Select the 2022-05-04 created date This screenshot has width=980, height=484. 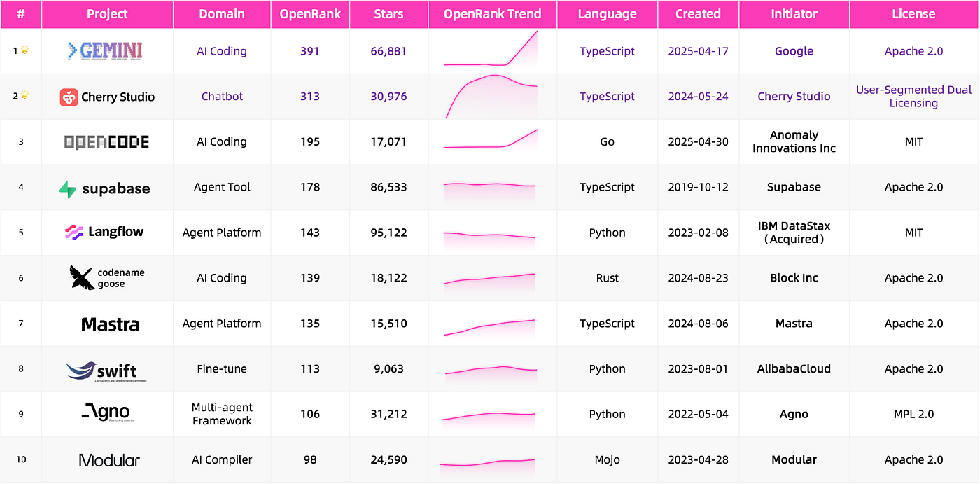(x=698, y=414)
